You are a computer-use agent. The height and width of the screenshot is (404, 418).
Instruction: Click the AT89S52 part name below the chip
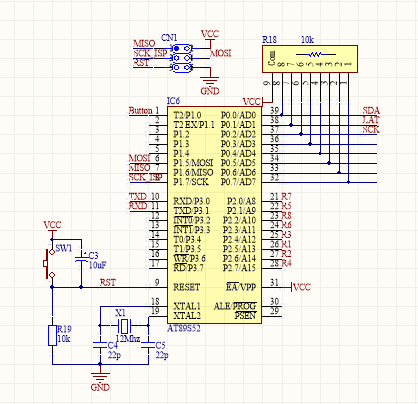(x=184, y=328)
